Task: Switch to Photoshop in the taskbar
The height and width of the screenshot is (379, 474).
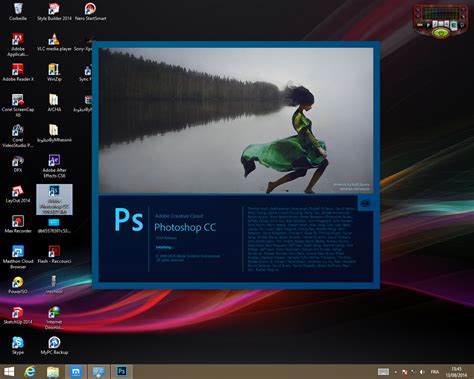Action: click(x=121, y=371)
